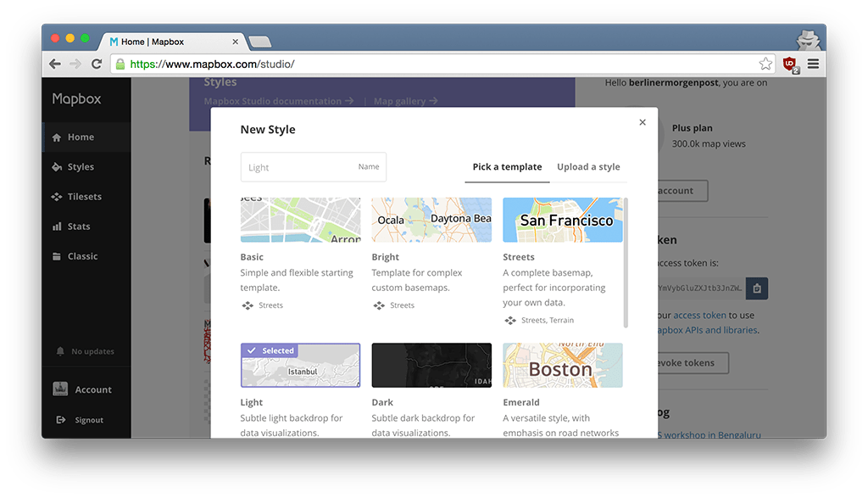View Stats using the chart icon
Screen dimensions: 868x498
point(78,226)
